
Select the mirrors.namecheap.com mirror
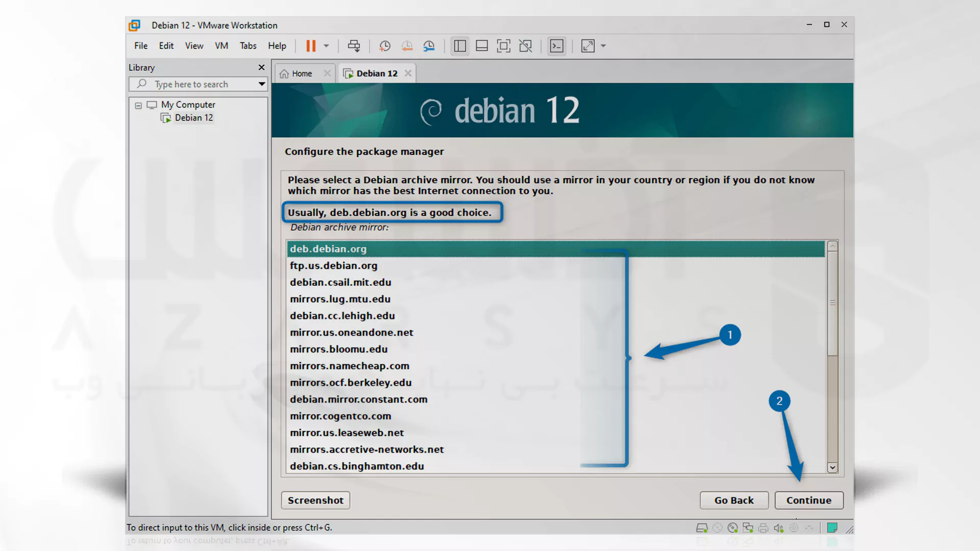555,366
